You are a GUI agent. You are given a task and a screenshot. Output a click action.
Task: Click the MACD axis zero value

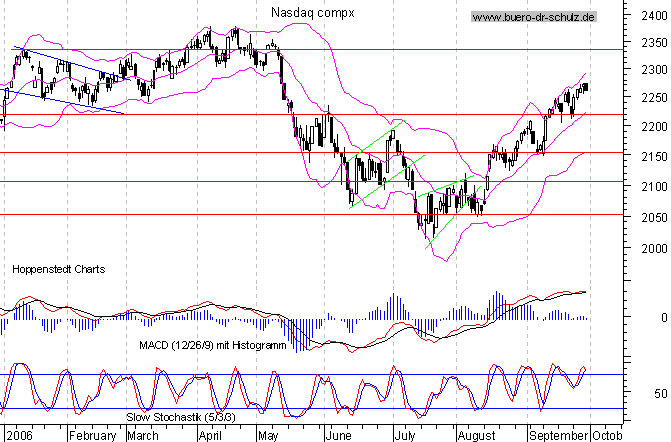pyautogui.click(x=664, y=317)
